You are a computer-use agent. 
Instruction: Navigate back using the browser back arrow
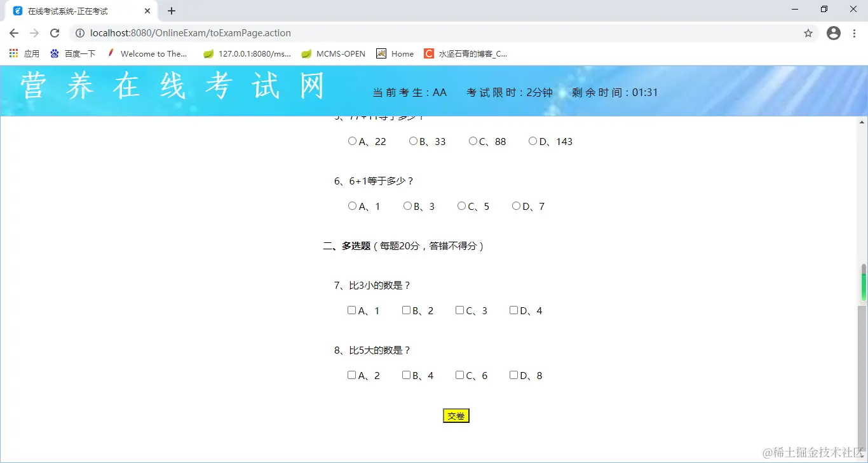point(13,32)
